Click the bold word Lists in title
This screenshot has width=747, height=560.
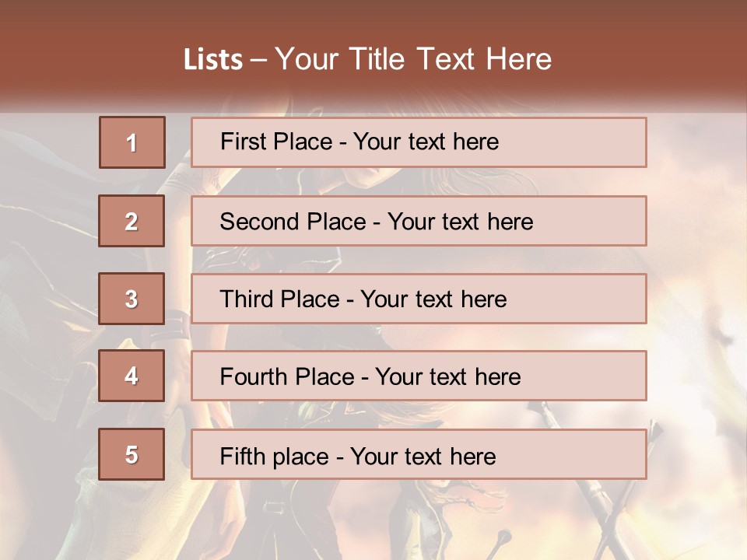point(212,59)
